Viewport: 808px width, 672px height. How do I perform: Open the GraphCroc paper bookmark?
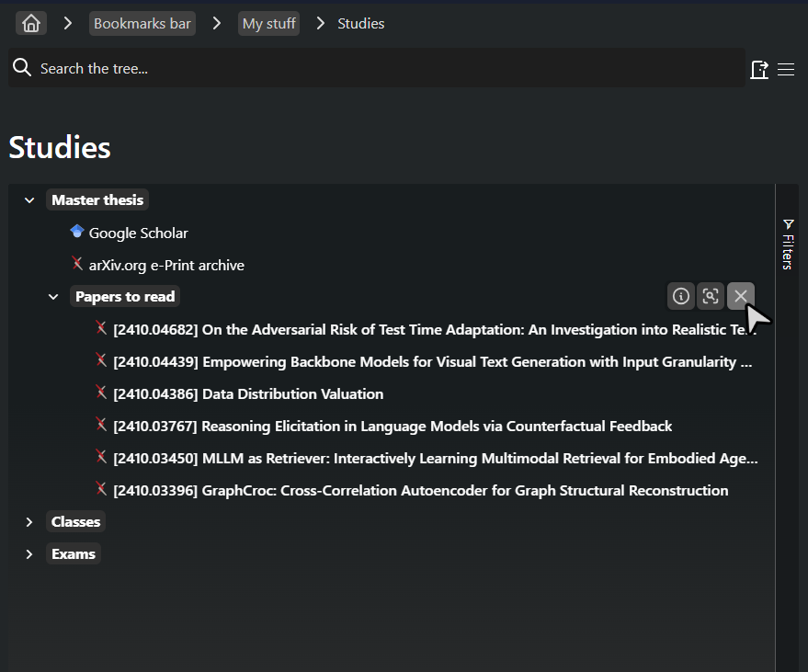[x=420, y=490]
